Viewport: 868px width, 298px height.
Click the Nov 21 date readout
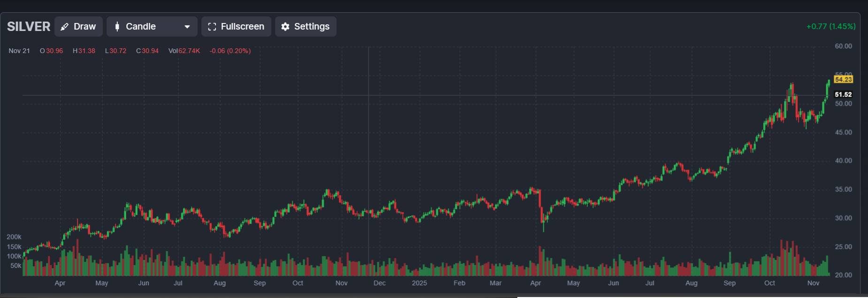tap(19, 51)
